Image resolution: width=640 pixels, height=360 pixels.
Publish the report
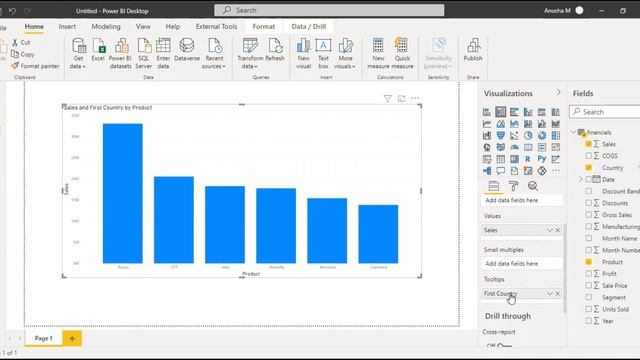click(473, 50)
